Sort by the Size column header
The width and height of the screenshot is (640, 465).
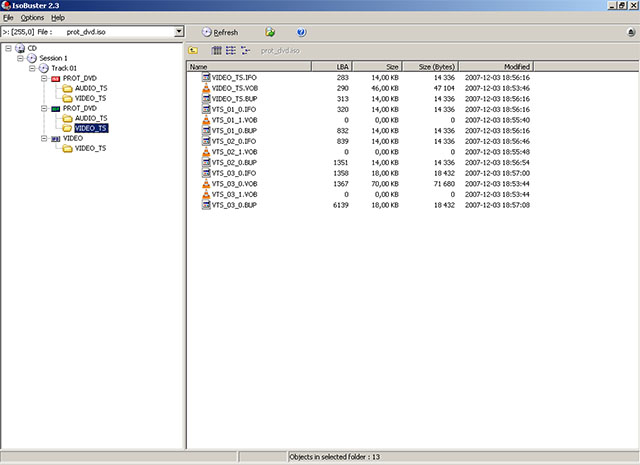coord(377,67)
